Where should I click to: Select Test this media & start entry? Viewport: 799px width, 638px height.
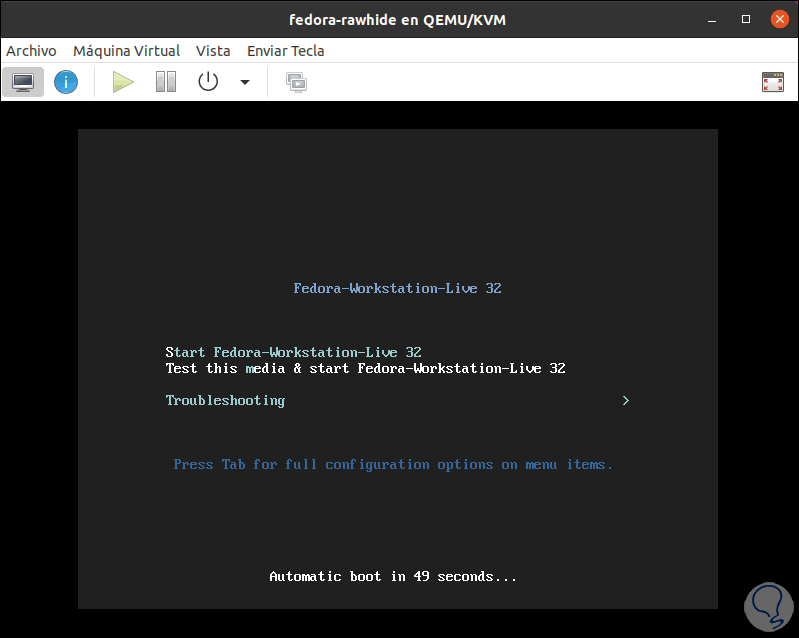pyautogui.click(x=365, y=368)
